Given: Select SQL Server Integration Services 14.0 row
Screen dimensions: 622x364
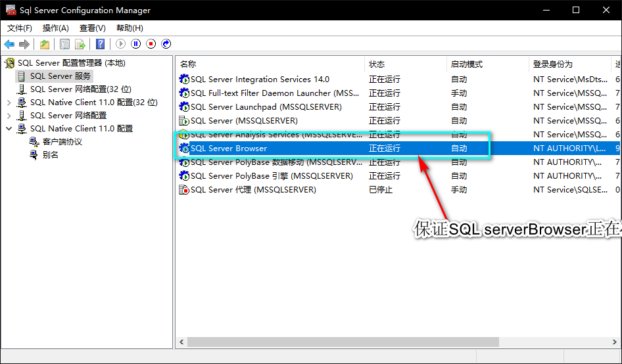Looking at the screenshot, I should coord(398,80).
